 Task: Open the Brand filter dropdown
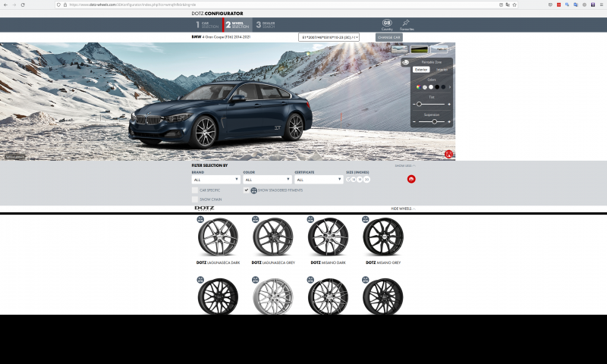[x=215, y=180]
